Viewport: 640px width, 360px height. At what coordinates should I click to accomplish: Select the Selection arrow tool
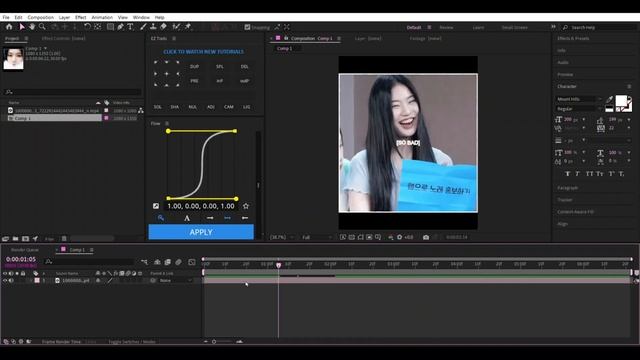[22, 27]
